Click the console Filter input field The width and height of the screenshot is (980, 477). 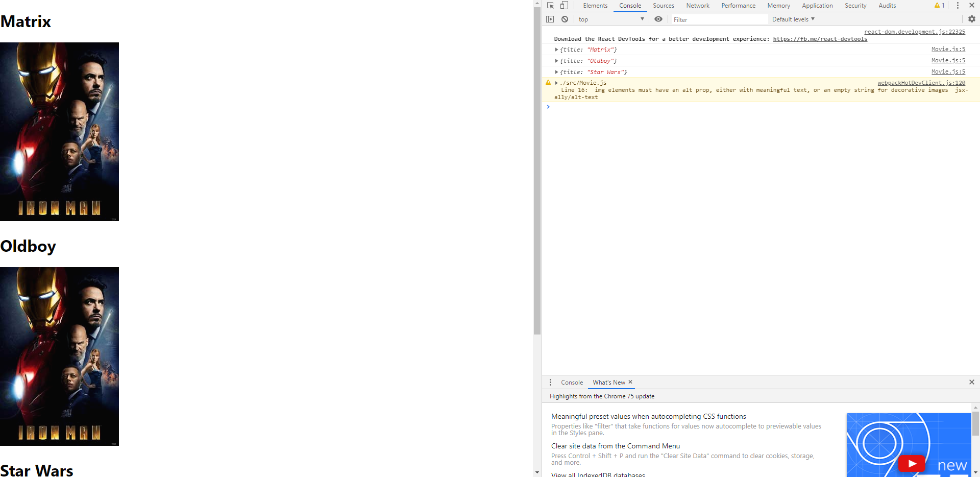pyautogui.click(x=719, y=19)
